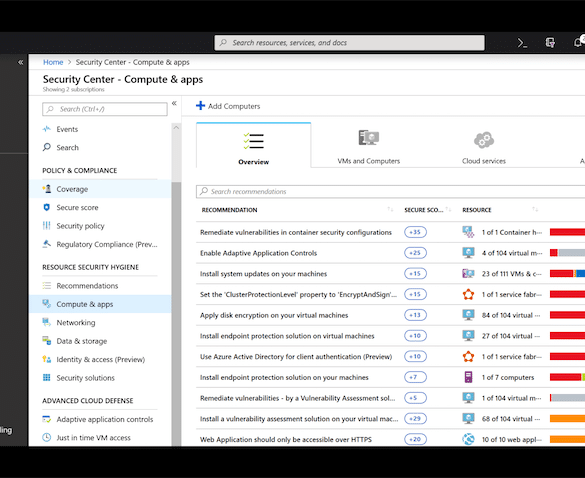Sort by the RESOURCE column arrows

535,209
